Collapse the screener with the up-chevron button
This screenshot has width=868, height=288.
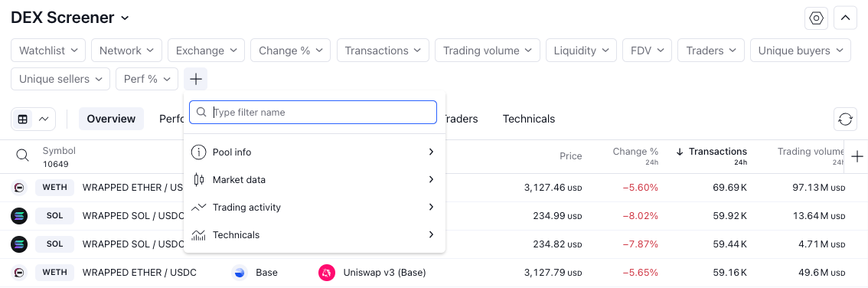[x=845, y=18]
